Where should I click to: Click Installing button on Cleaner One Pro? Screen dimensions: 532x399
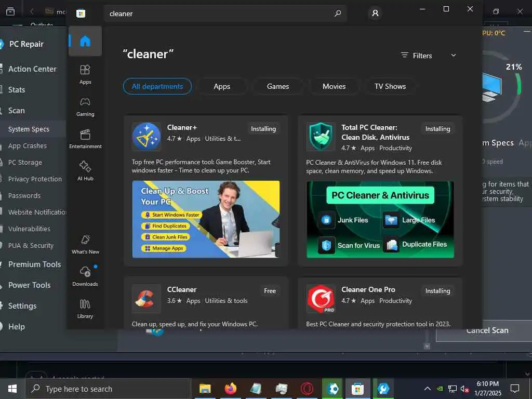[437, 291]
